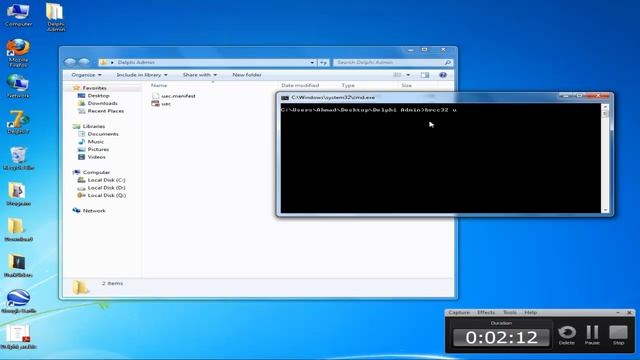Select Network in navigation pane
Viewport: 640px width, 360px height.
(94, 211)
